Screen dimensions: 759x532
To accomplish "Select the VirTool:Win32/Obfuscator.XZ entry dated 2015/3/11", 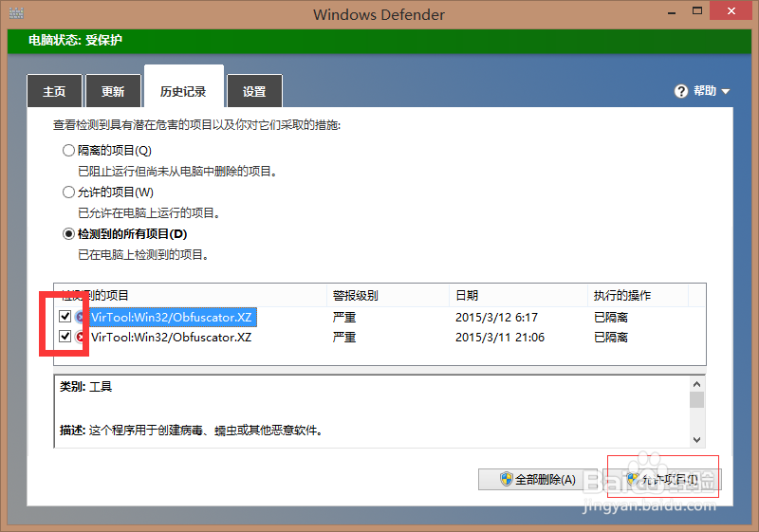I will (x=172, y=337).
